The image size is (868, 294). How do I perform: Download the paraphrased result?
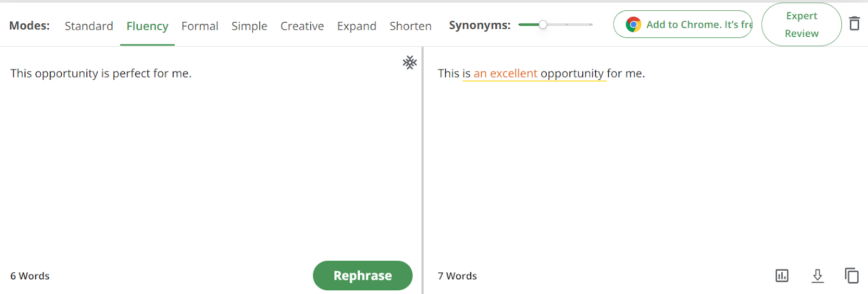point(818,276)
